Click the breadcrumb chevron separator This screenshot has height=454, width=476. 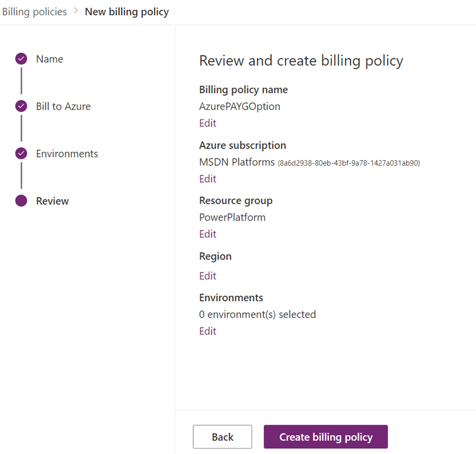pos(76,11)
